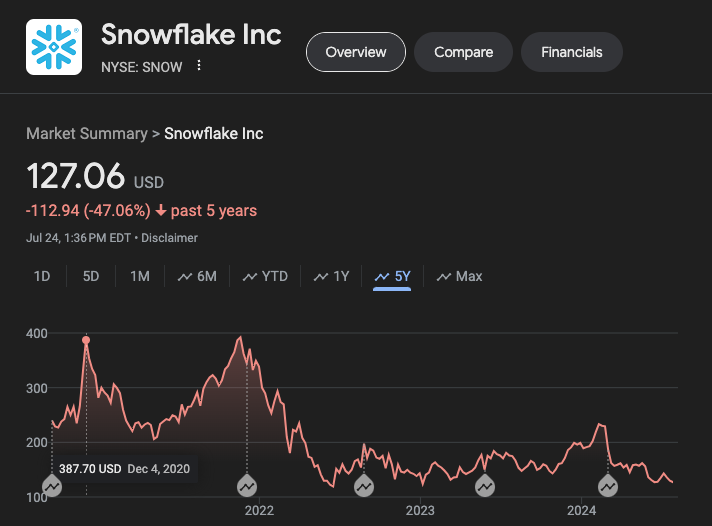Show the Max chart range
The width and height of the screenshot is (712, 526).
[x=460, y=276]
